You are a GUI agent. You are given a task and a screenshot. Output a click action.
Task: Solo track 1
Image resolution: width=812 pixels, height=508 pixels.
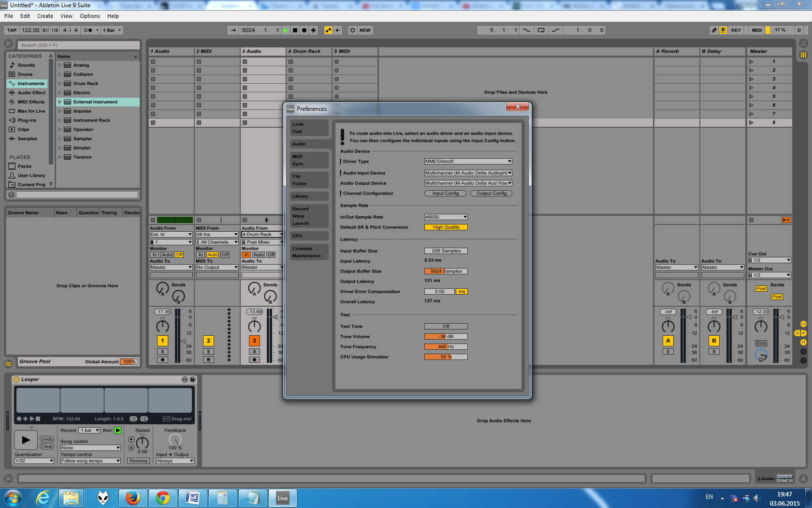pos(162,352)
